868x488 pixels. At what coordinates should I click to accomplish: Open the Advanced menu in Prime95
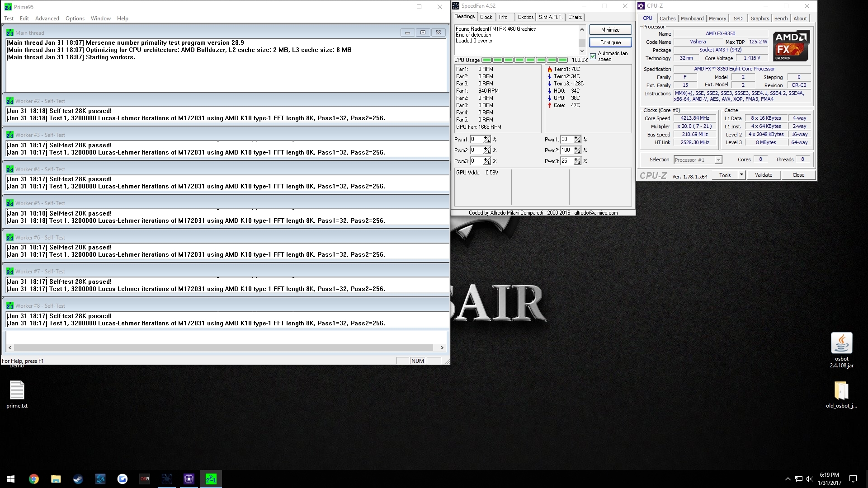47,19
